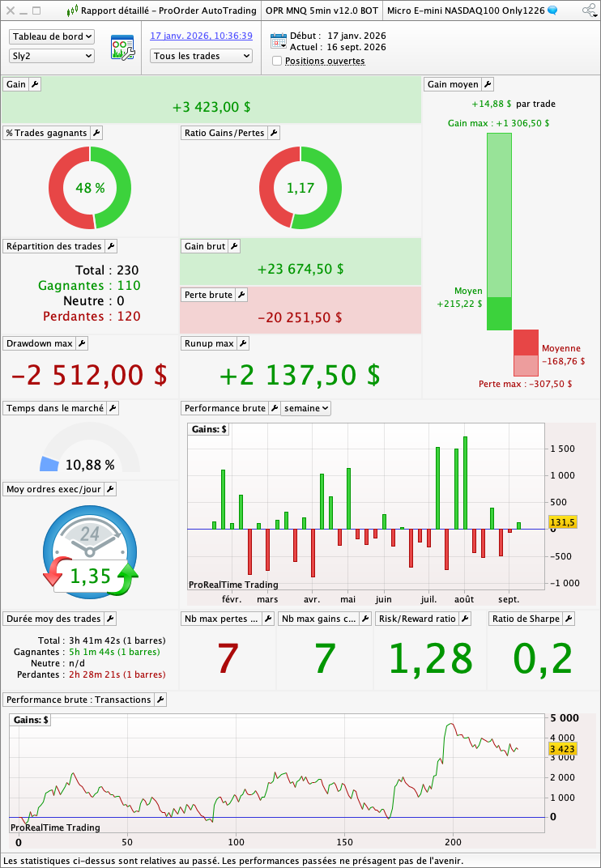
Task: Click the 1,28 risk/reward value
Action: tap(431, 659)
